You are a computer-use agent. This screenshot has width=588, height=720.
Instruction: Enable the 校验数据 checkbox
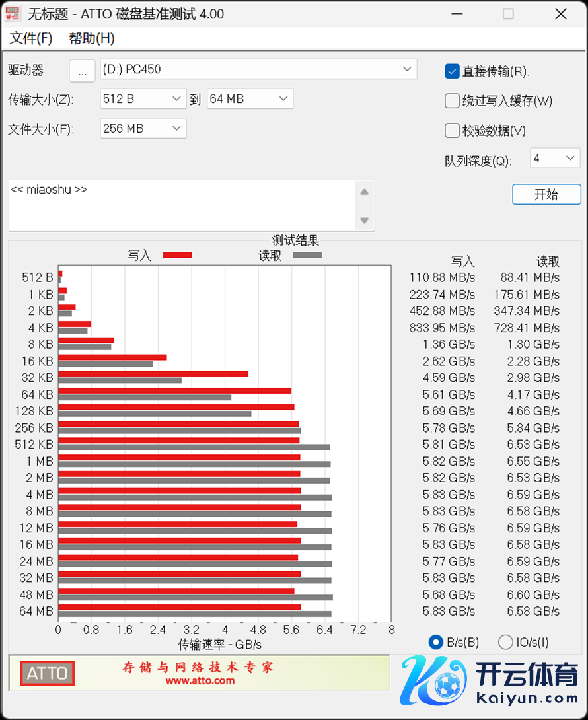pos(452,131)
